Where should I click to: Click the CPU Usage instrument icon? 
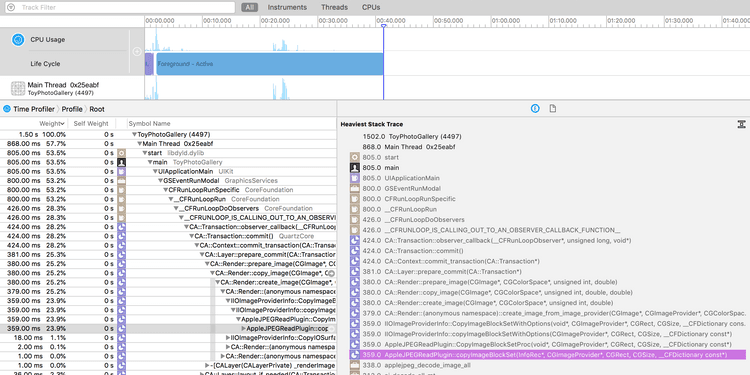(x=18, y=40)
